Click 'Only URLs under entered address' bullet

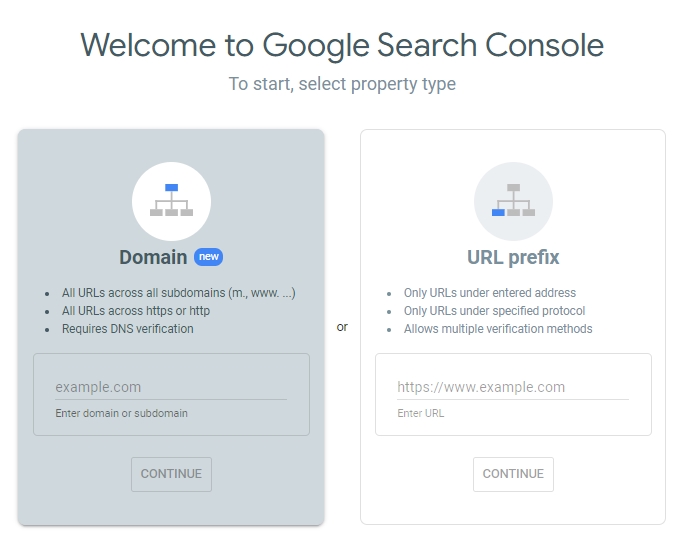pos(490,293)
